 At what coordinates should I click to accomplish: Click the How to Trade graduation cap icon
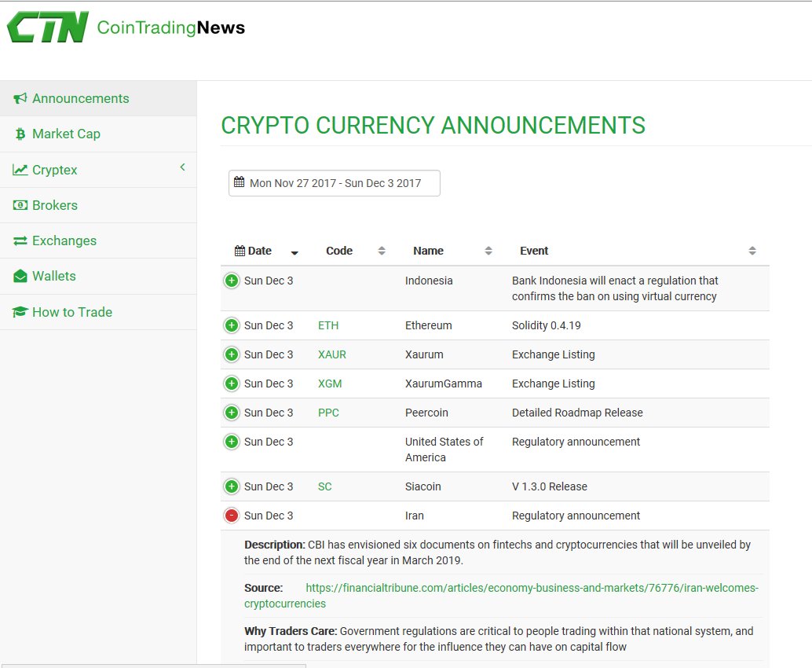(20, 312)
